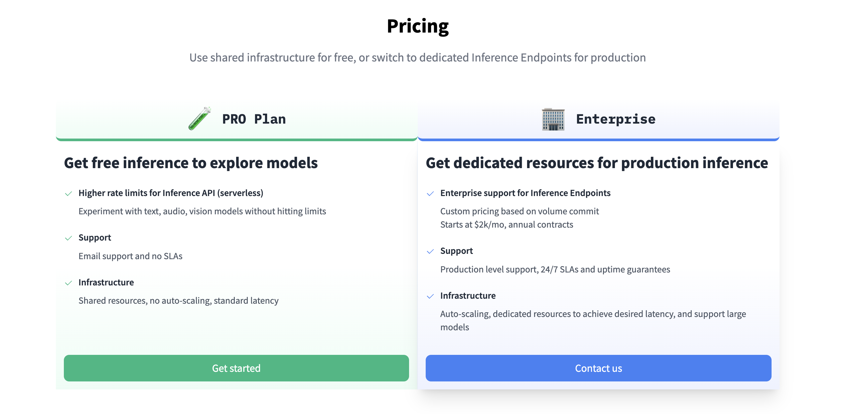Click 'Higher rate limits for Inference API' text
This screenshot has width=868, height=414.
(x=171, y=193)
